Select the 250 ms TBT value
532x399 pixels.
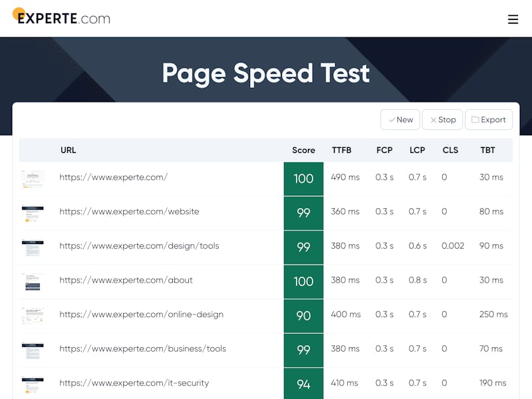[x=493, y=314]
